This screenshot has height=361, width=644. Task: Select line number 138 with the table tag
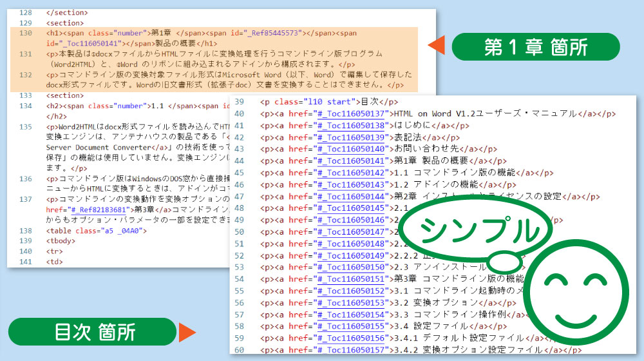click(x=26, y=231)
